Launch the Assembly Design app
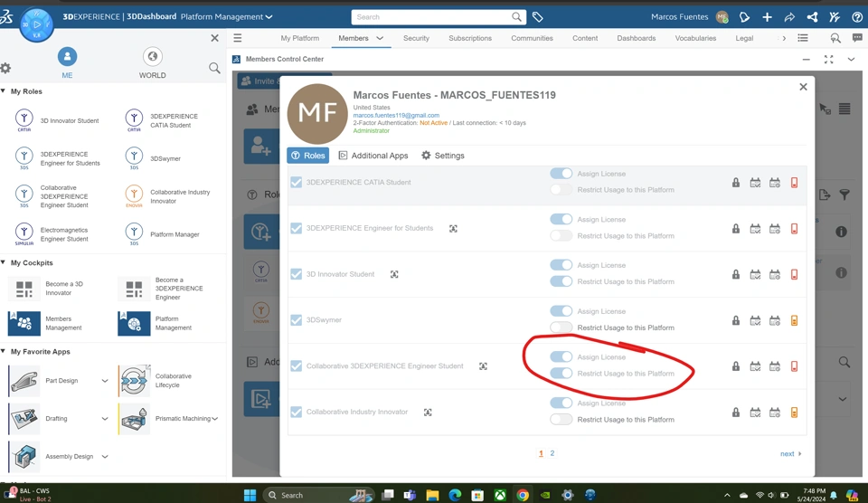The height and width of the screenshot is (503, 868). point(24,457)
